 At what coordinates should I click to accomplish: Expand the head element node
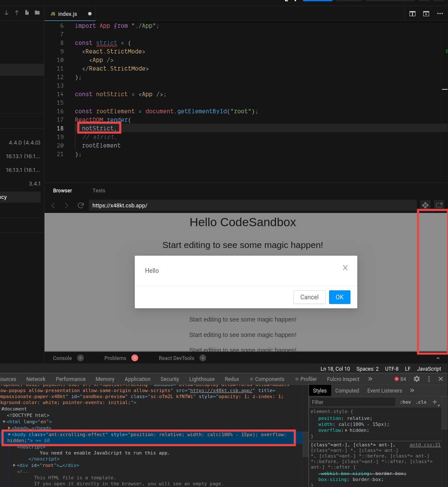click(x=9, y=428)
